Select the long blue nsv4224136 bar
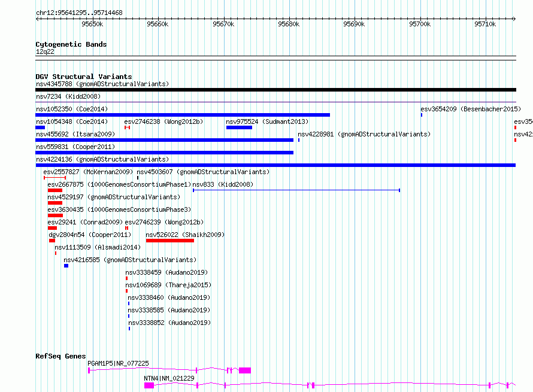Image resolution: width=533 pixels, height=392 pixels. (x=275, y=165)
